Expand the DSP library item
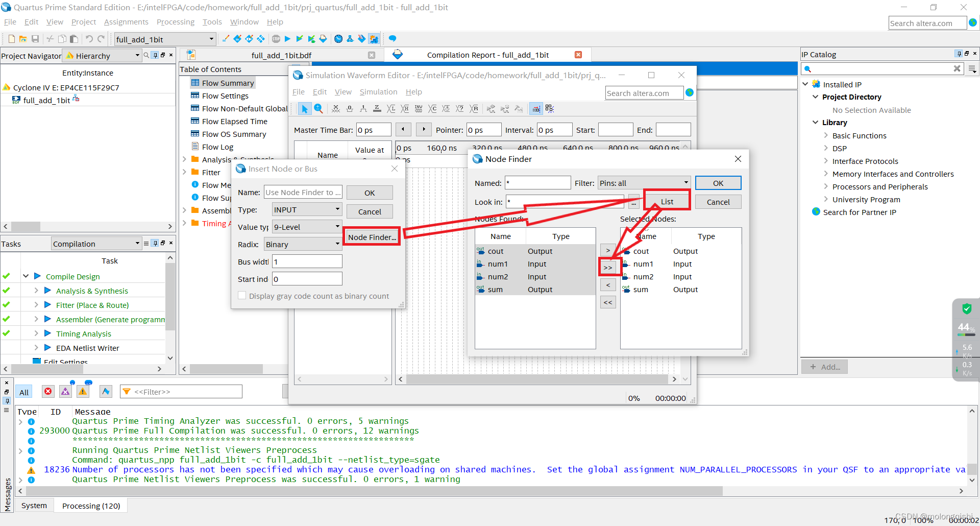The image size is (980, 526). pos(826,148)
